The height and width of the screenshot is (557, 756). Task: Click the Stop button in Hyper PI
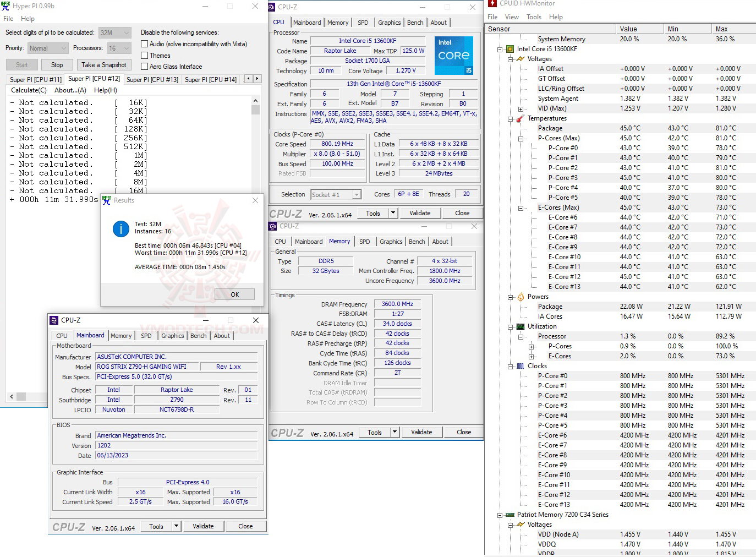click(x=57, y=65)
